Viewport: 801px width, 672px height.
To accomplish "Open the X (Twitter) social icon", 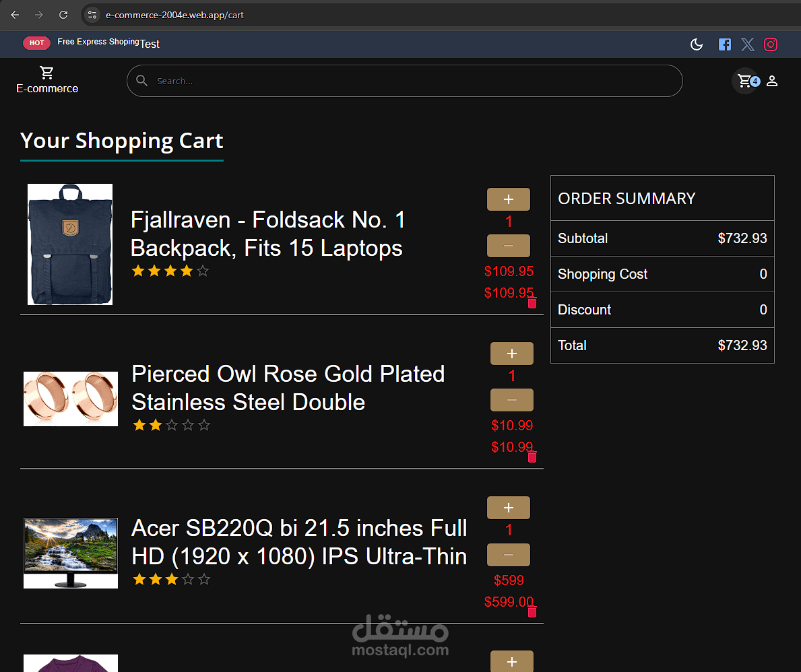I will coord(747,44).
